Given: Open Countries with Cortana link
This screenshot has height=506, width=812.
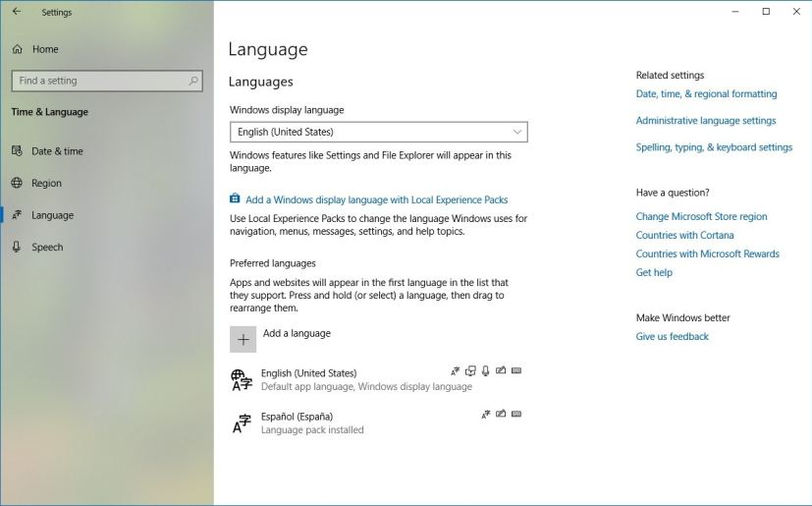Looking at the screenshot, I should [x=684, y=236].
